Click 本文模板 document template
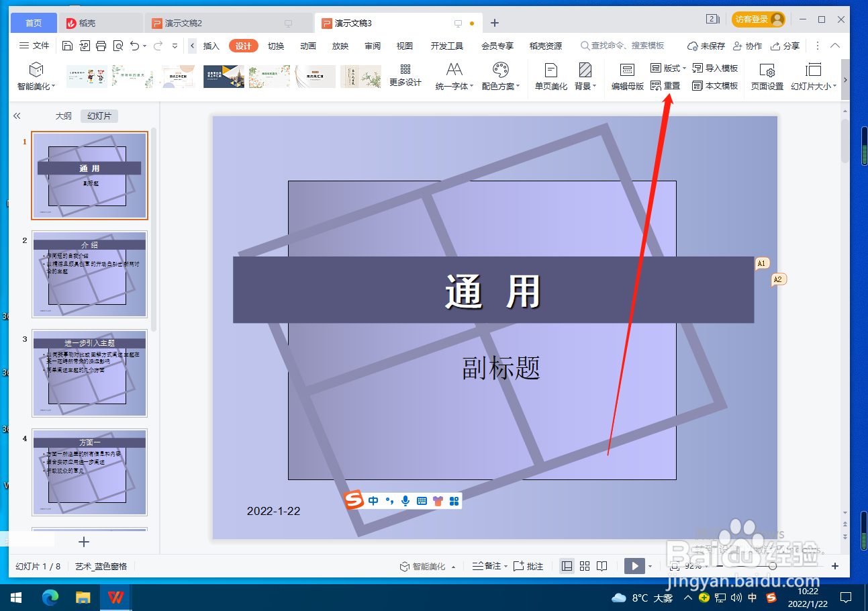This screenshot has width=868, height=611. [715, 86]
